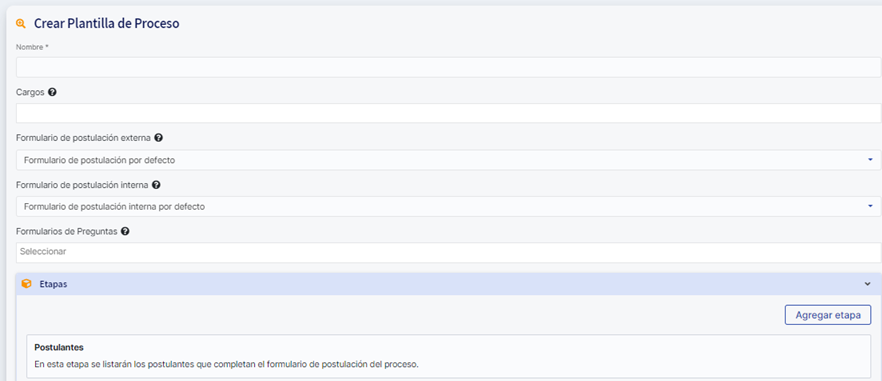Click the arrow of the internal form dropdown
Viewport: 882px width, 381px height.
point(870,207)
